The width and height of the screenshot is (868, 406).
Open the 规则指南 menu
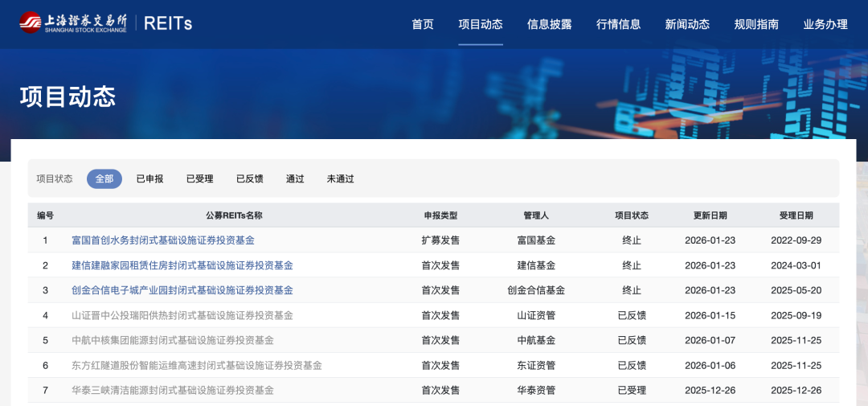tap(756, 24)
